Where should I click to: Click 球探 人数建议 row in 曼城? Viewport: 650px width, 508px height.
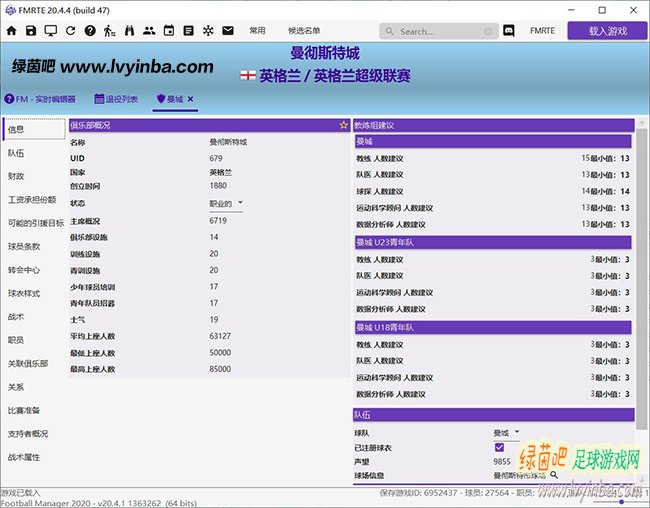[493, 192]
